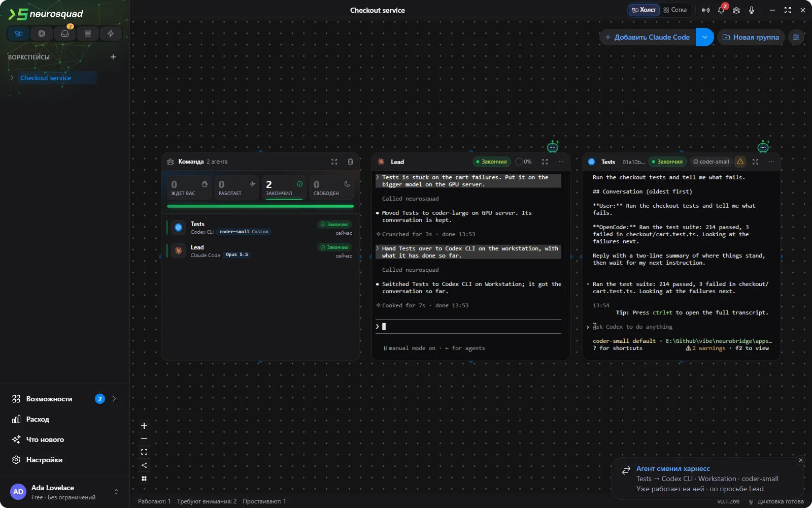Select the canvas layout icon in sidebar toolbar
812x508 pixels.
(19, 34)
